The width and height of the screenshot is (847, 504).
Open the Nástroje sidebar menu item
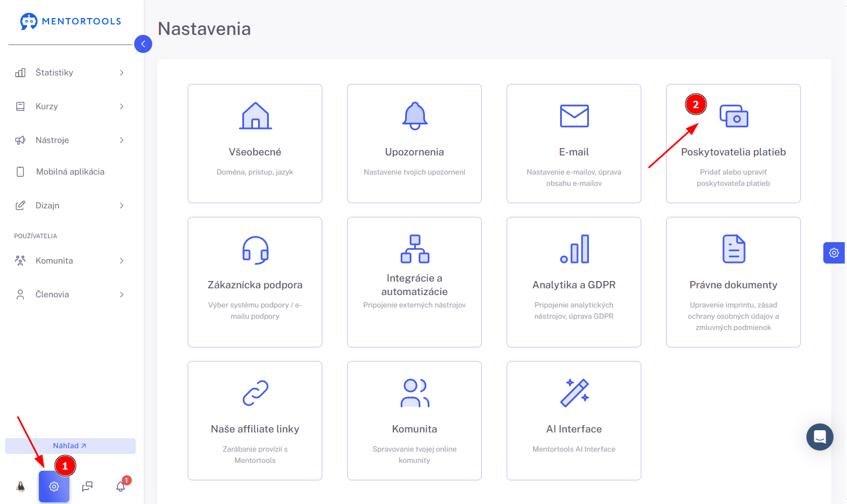pos(70,140)
